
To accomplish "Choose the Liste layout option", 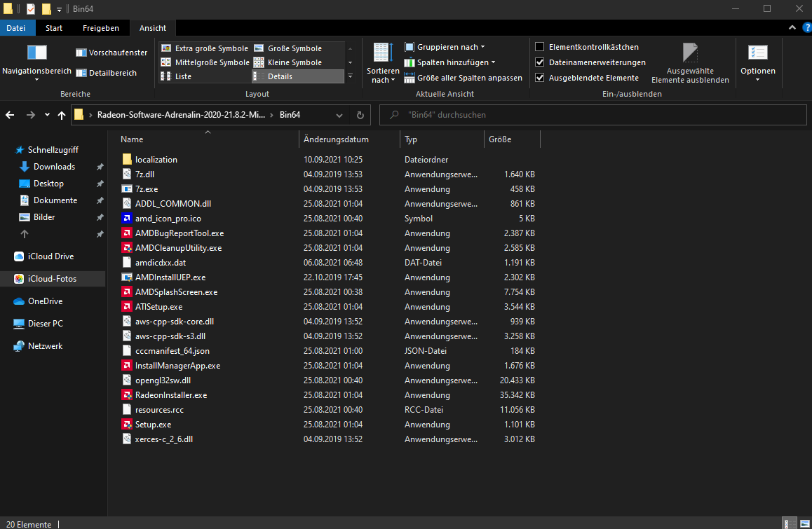I will (x=205, y=76).
